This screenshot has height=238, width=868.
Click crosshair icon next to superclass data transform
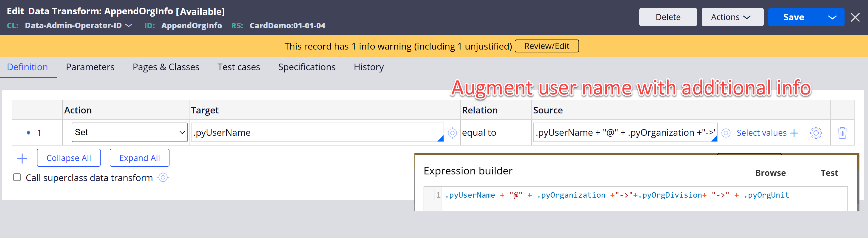pyautogui.click(x=163, y=178)
